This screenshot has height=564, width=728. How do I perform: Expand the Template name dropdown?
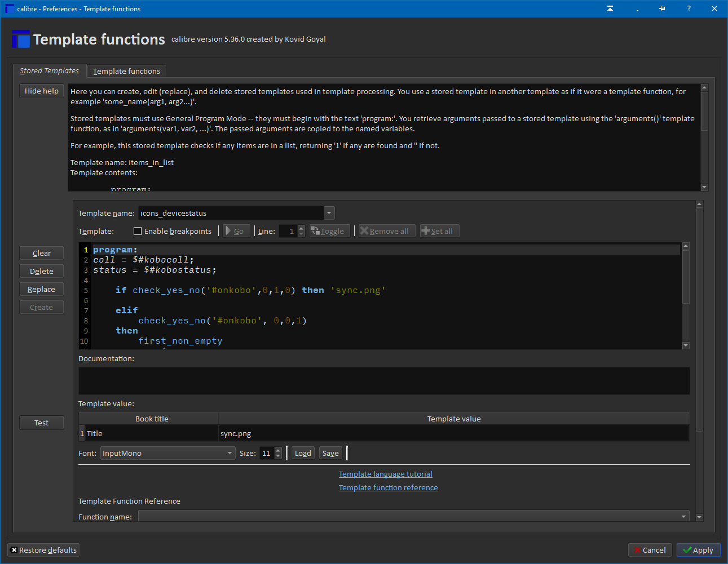click(329, 213)
